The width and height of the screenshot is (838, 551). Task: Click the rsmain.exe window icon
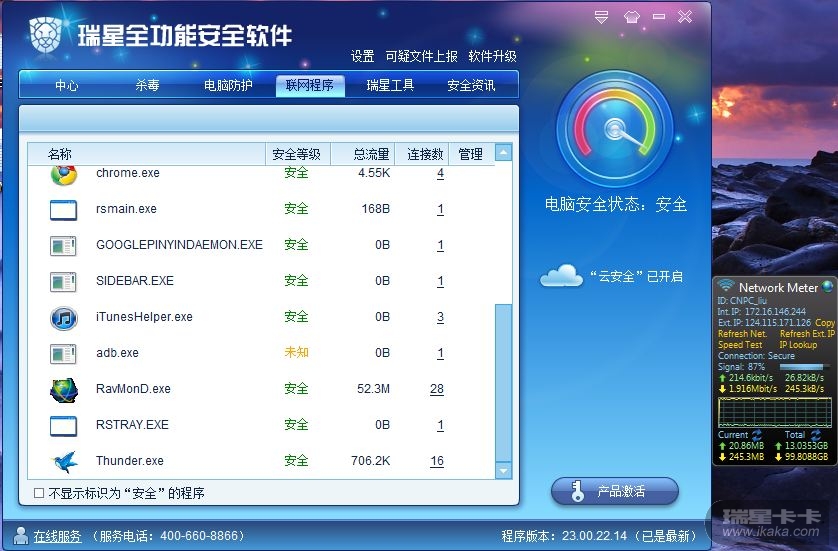pos(63,209)
